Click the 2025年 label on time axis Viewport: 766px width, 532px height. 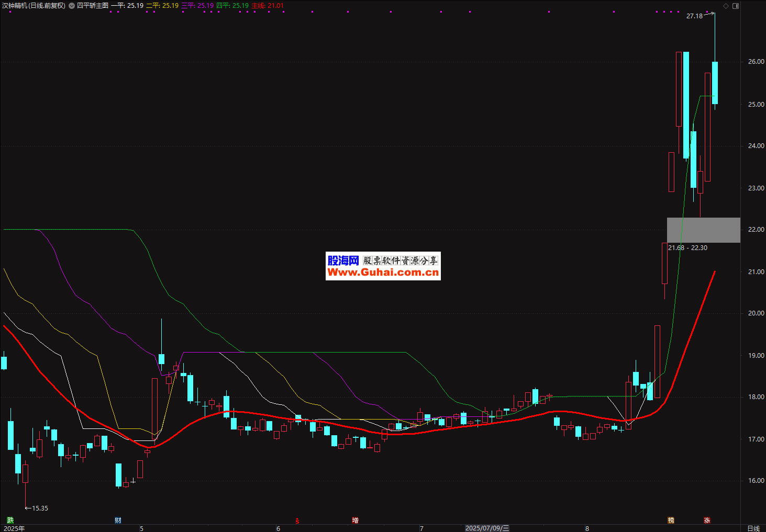coord(14,528)
